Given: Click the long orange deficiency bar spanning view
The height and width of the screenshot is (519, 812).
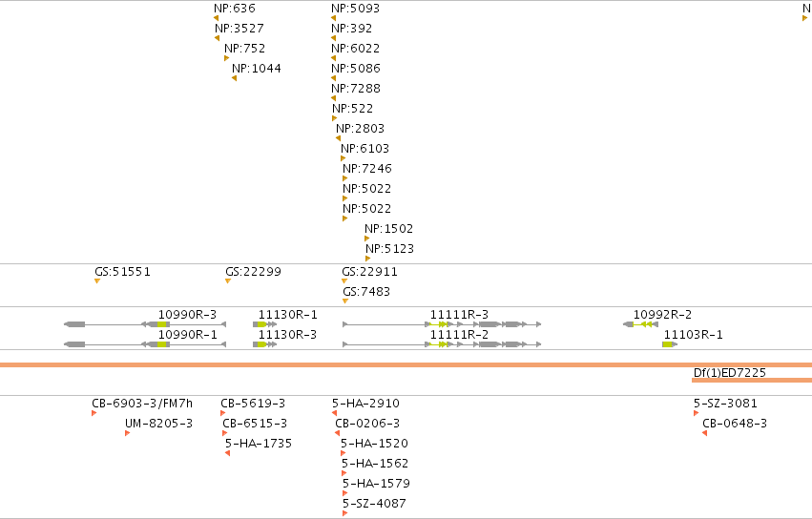Looking at the screenshot, I should [x=406, y=365].
